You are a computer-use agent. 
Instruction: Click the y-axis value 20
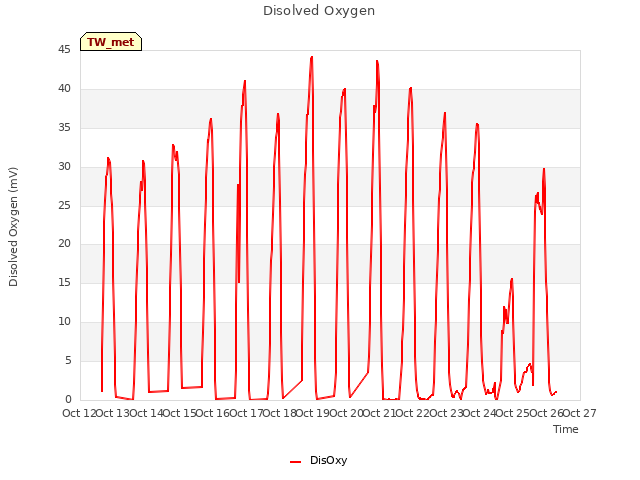(x=64, y=244)
